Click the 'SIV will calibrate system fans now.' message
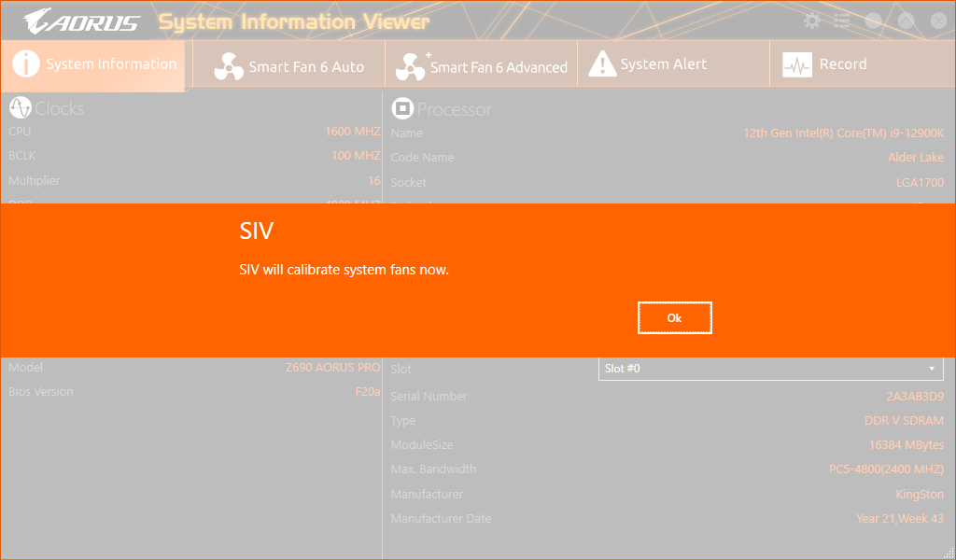The image size is (956, 560). [344, 270]
